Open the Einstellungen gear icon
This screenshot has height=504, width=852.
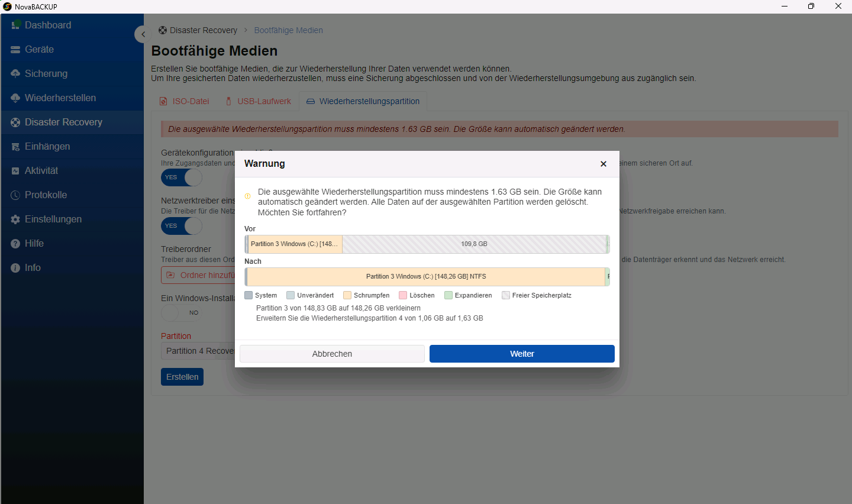(15, 219)
